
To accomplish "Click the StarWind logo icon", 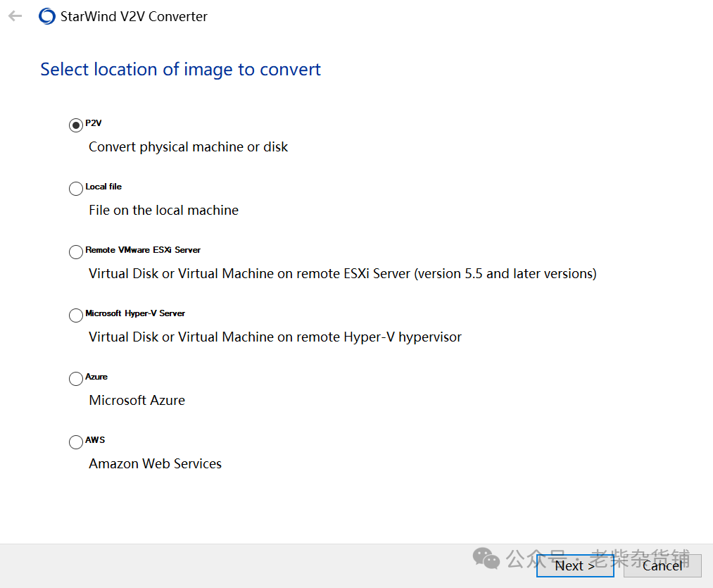I will coord(47,16).
